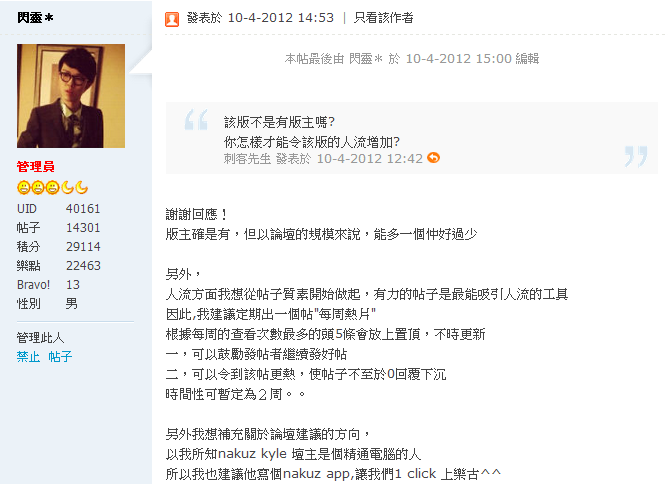The height and width of the screenshot is (484, 668).
Task: Click the 樂點 value 22463
Action: click(x=83, y=266)
